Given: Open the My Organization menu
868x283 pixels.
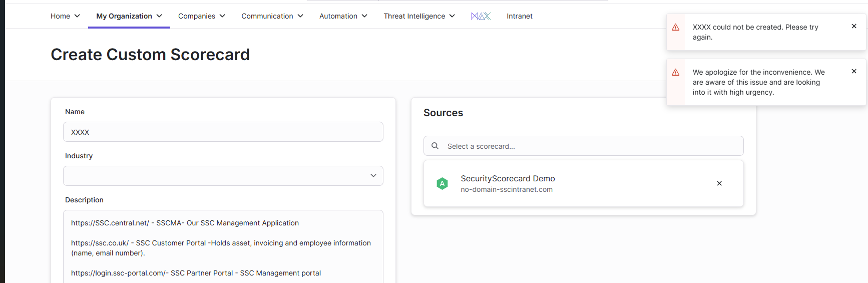Looking at the screenshot, I should tap(129, 16).
